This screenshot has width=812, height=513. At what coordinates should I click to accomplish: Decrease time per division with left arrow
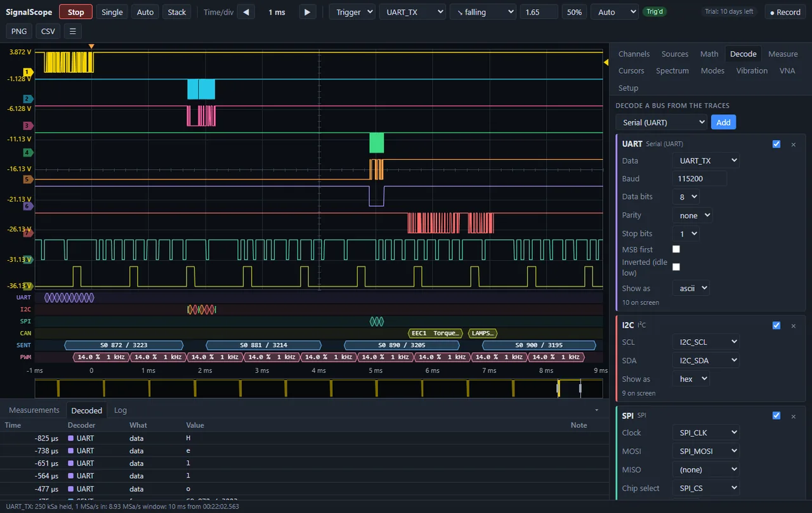pos(246,12)
